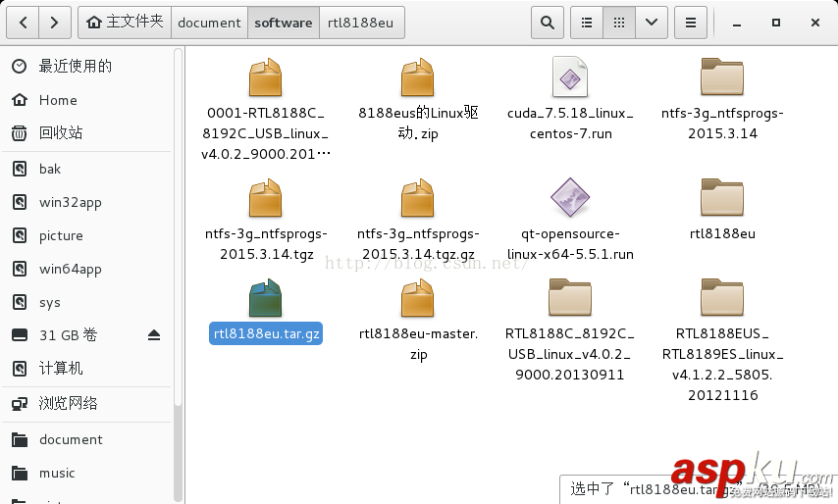Open the home folder path button

click(125, 23)
